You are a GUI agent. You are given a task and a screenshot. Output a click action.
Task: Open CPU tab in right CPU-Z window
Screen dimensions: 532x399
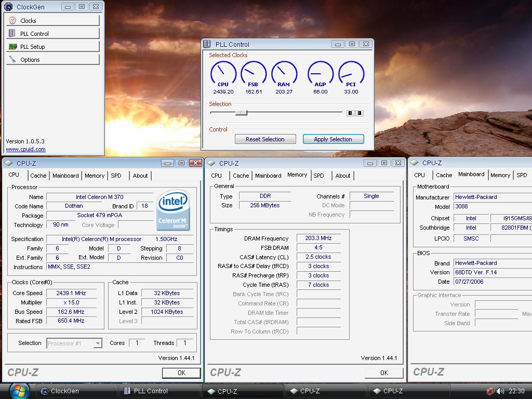(419, 175)
